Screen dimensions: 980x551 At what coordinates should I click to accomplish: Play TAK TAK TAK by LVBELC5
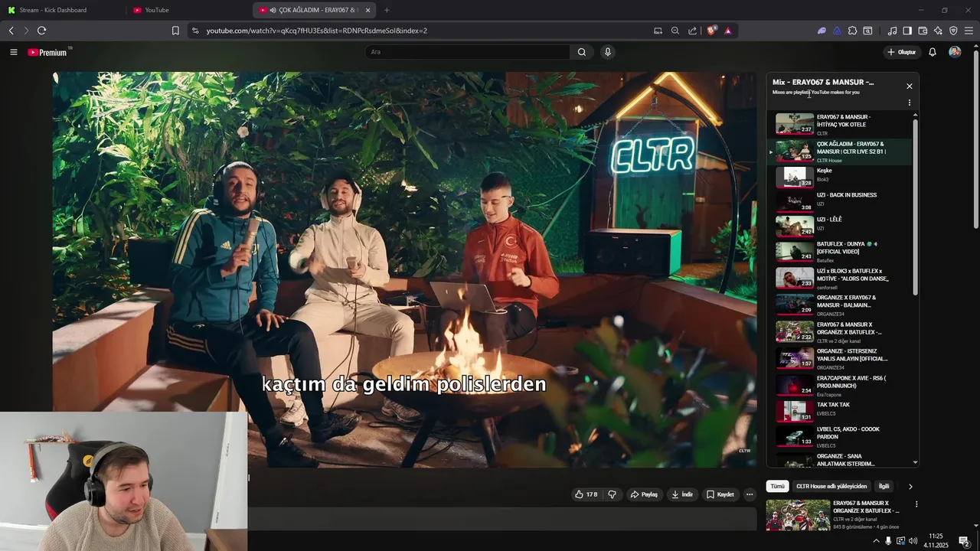point(840,410)
